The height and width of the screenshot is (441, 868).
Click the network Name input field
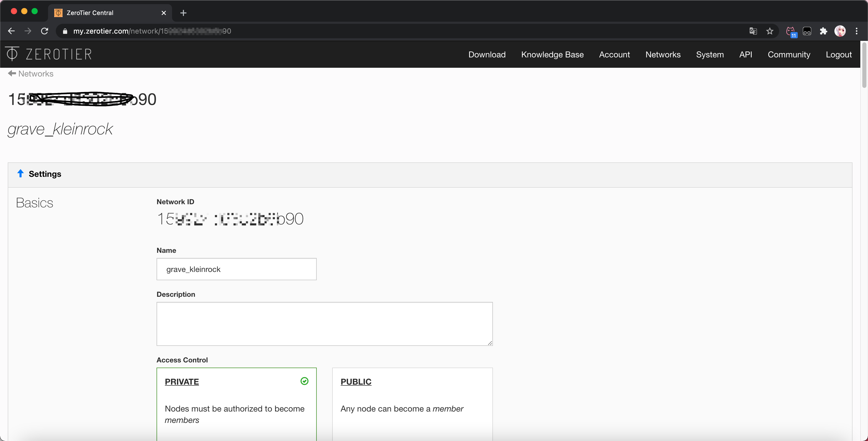236,269
